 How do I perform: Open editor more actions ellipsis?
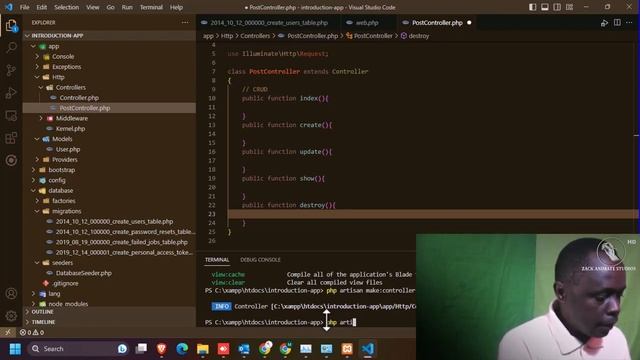coord(629,23)
